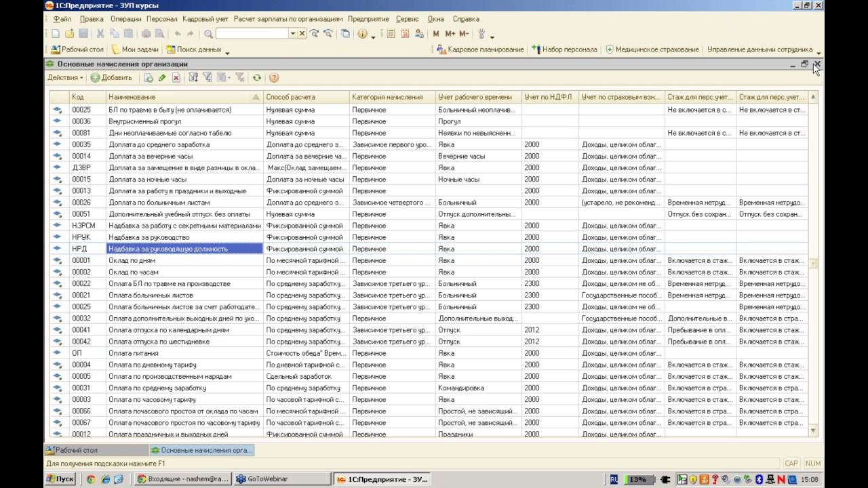This screenshot has height=488, width=868.
Task: Open the calendar icon in main toolbar
Action: click(405, 34)
